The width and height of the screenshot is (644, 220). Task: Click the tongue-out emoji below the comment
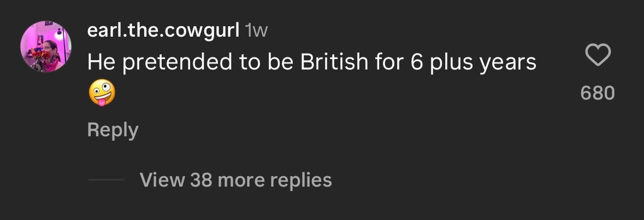[x=102, y=94]
